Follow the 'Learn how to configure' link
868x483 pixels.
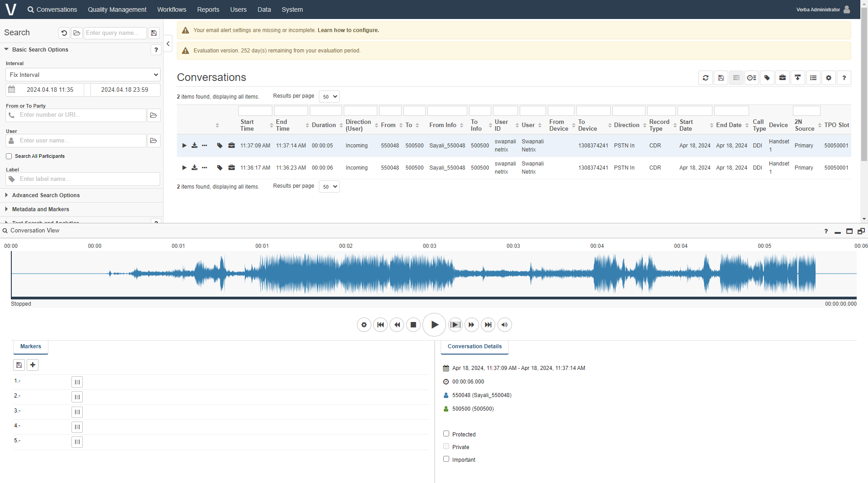(x=348, y=30)
